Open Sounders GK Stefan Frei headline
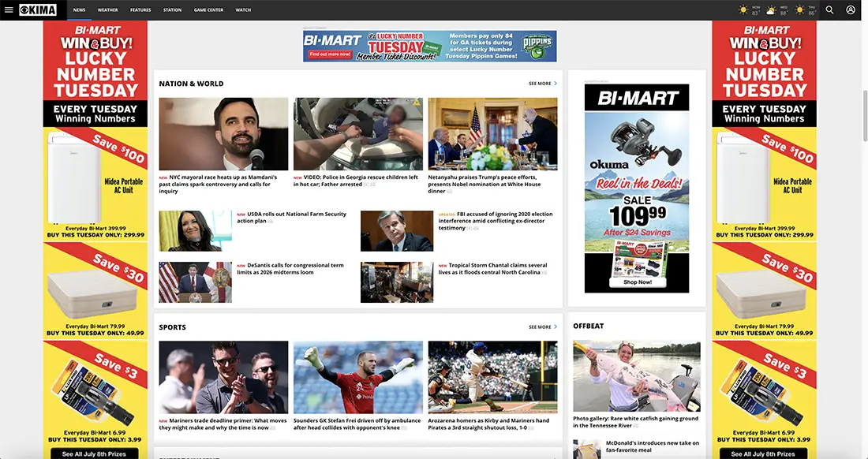Image resolution: width=868 pixels, height=459 pixels. coord(357,424)
